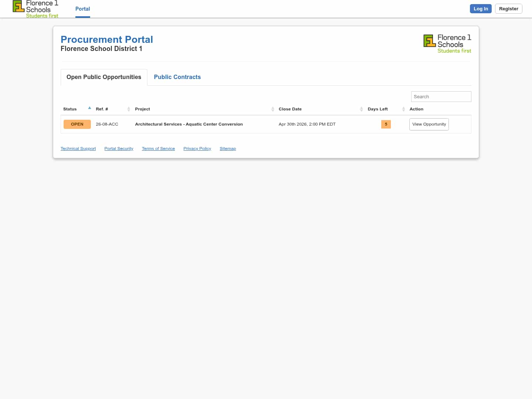Click the Privacy Policy link
Screen dimensions: 532x399
click(x=197, y=149)
